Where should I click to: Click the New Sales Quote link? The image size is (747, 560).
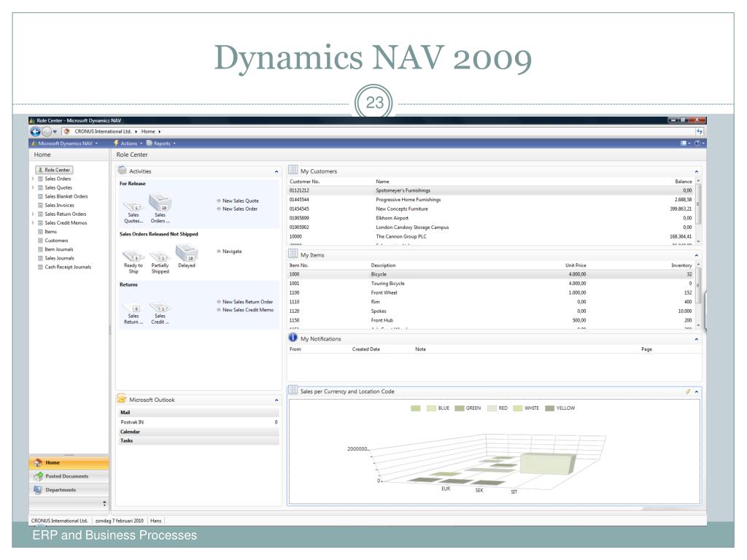tap(241, 201)
